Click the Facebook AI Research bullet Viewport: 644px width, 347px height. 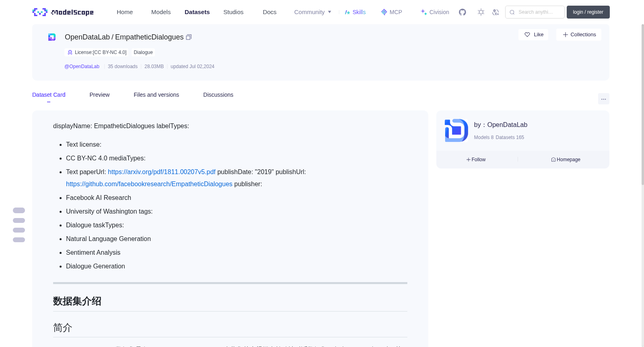coord(99,197)
